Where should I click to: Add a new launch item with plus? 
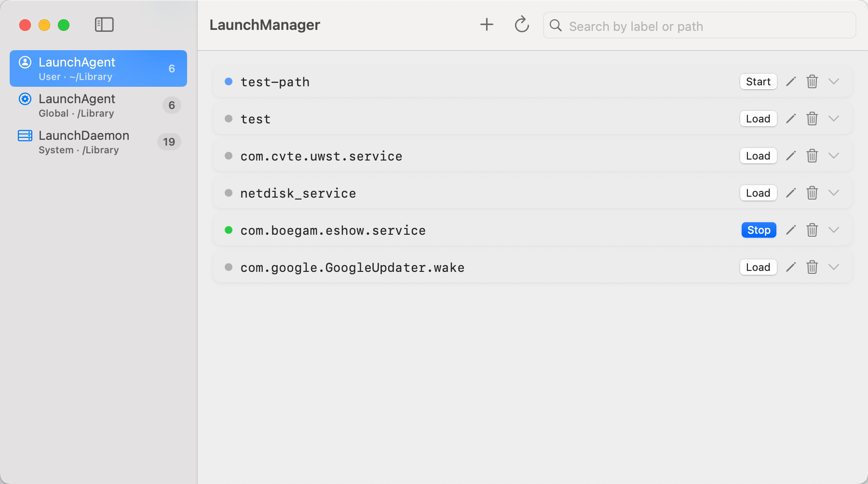tap(487, 25)
